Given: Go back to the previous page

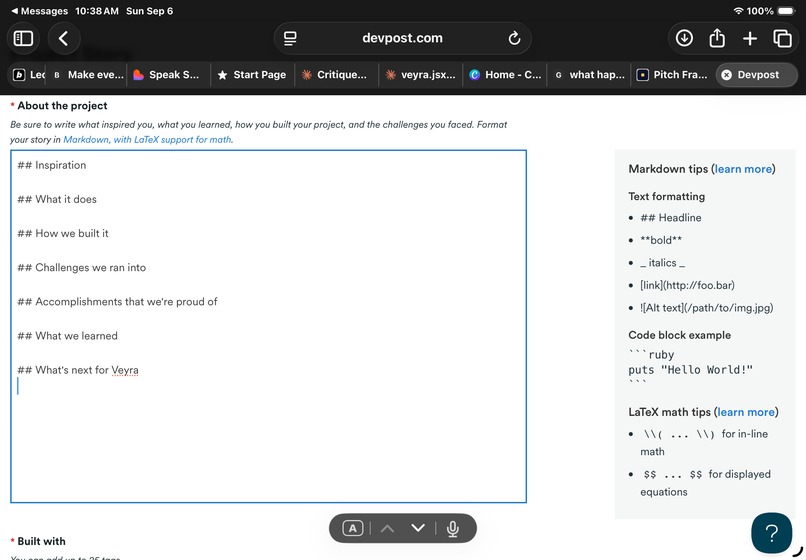Looking at the screenshot, I should pos(63,39).
